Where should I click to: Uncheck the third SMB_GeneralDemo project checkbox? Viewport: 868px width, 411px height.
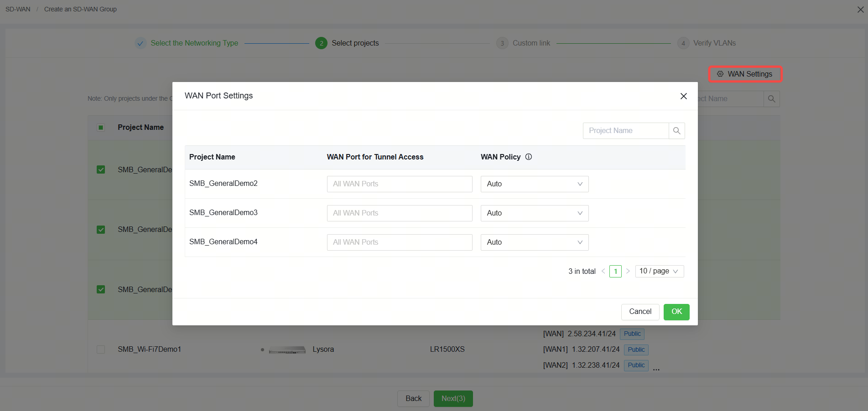pyautogui.click(x=101, y=289)
